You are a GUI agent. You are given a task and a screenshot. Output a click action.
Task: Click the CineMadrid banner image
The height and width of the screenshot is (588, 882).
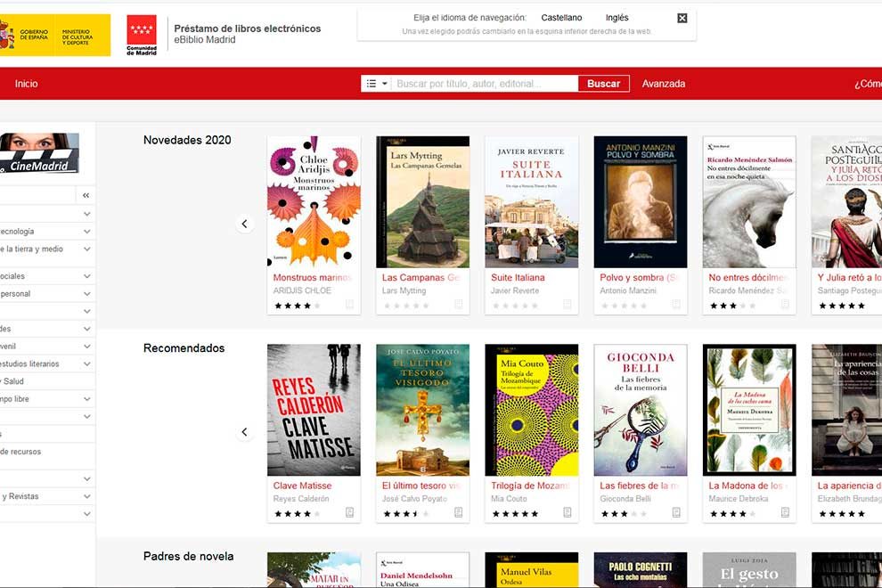pyautogui.click(x=39, y=152)
